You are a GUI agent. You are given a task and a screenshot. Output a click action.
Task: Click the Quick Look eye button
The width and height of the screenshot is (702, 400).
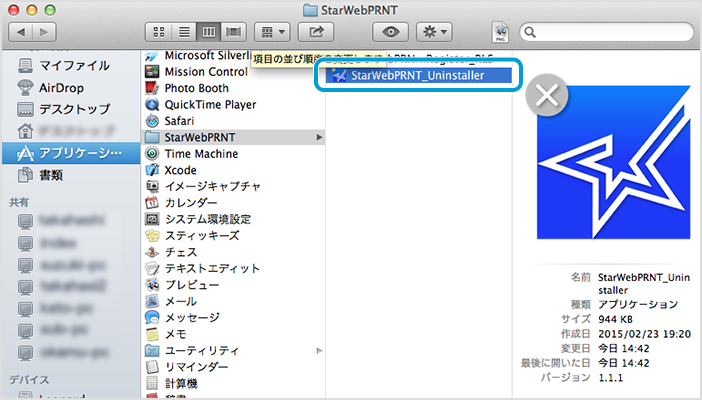(x=390, y=32)
